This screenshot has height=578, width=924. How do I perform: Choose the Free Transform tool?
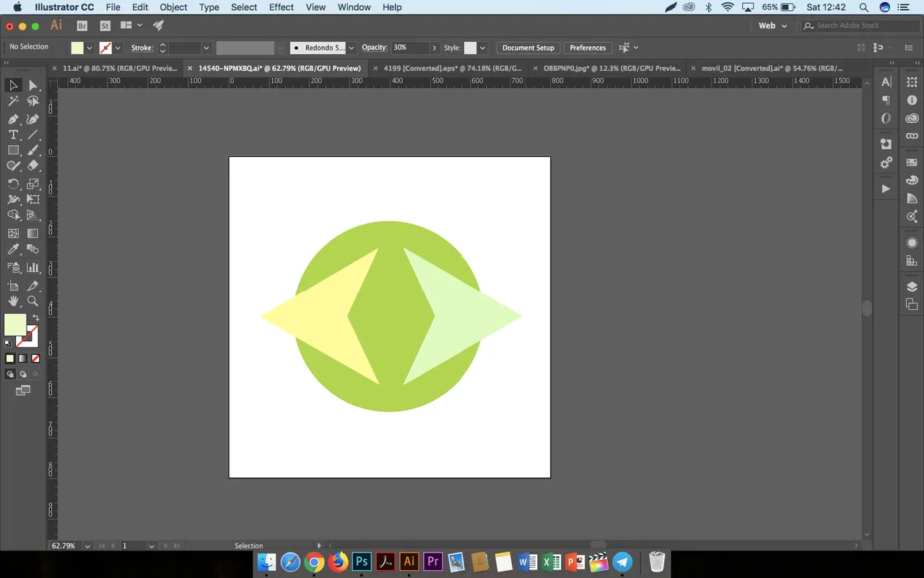[33, 199]
